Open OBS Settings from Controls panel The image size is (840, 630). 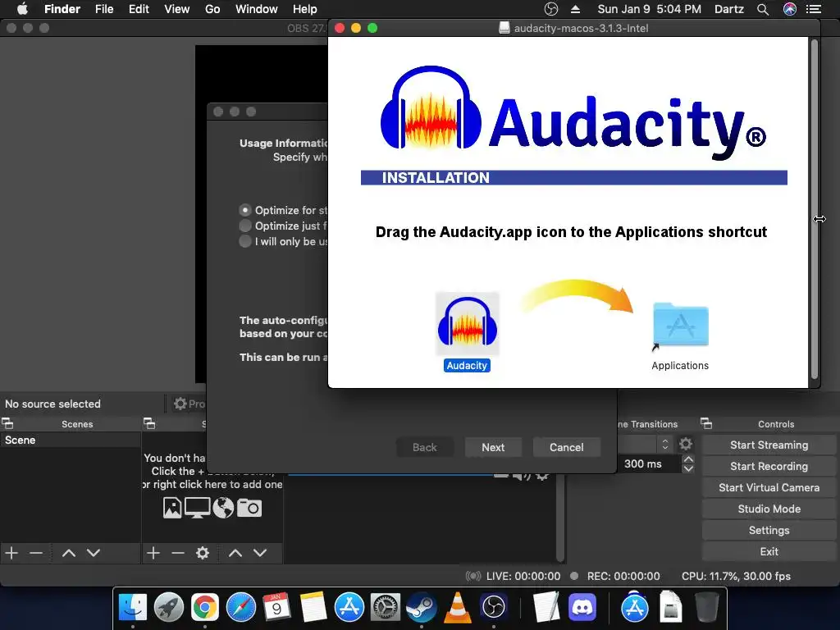coord(769,531)
